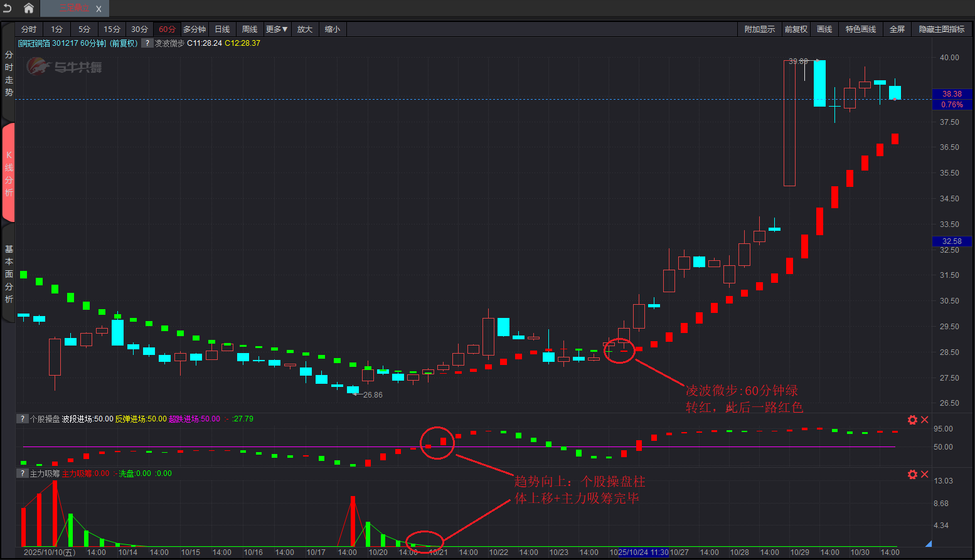
Task: Toggle 附加显示 additional display
Action: point(759,29)
